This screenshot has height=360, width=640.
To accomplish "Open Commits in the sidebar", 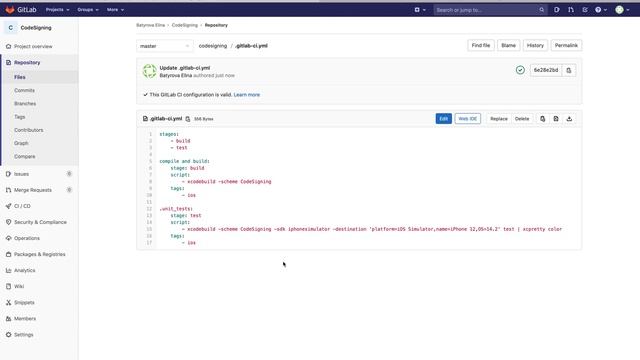I will tap(24, 90).
